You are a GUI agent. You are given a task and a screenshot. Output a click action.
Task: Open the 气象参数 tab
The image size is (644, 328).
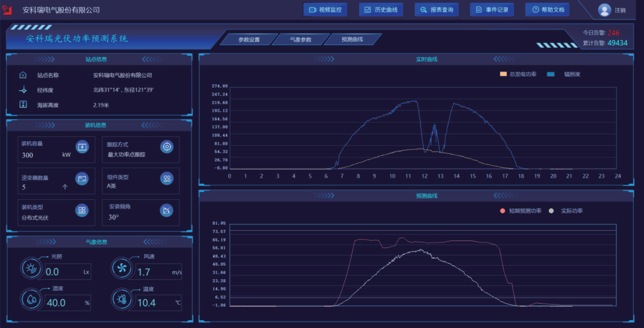300,39
